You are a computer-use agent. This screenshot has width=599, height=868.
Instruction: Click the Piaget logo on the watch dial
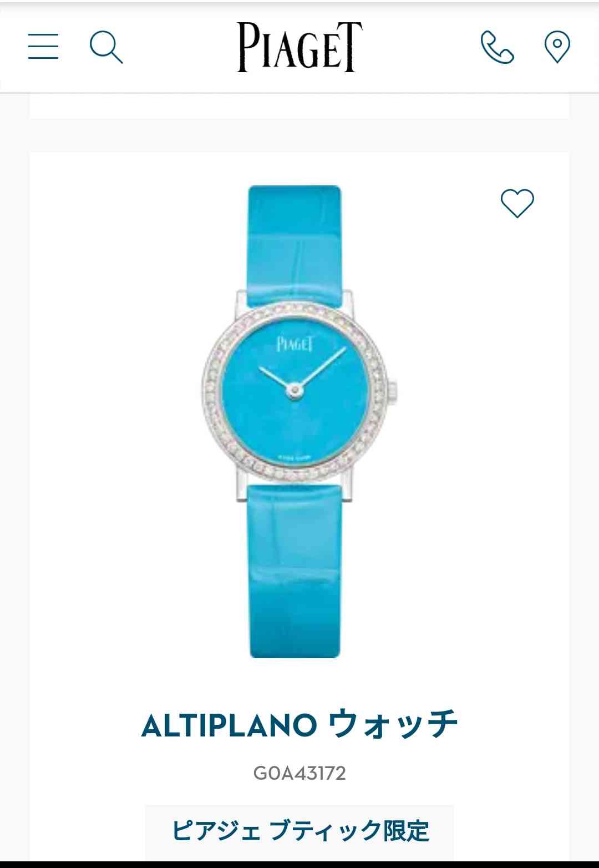tap(295, 344)
